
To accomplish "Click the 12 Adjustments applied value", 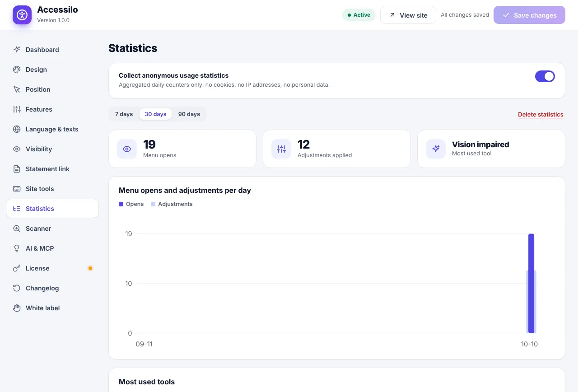I will [x=304, y=145].
